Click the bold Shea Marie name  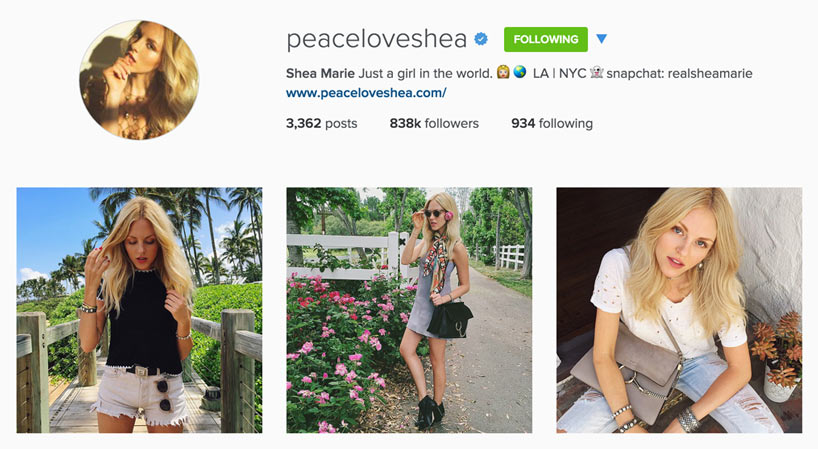click(320, 74)
